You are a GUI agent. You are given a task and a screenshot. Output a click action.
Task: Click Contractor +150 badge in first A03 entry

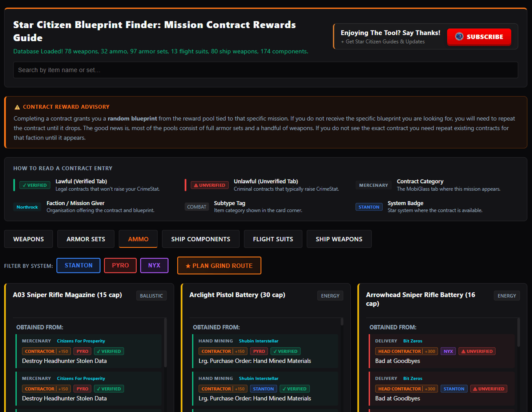(x=47, y=351)
